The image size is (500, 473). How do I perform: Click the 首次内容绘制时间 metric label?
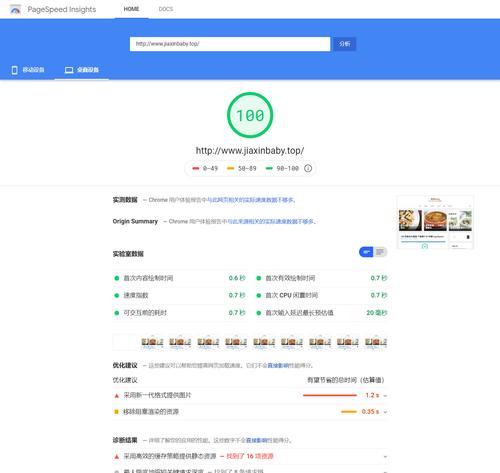148,278
